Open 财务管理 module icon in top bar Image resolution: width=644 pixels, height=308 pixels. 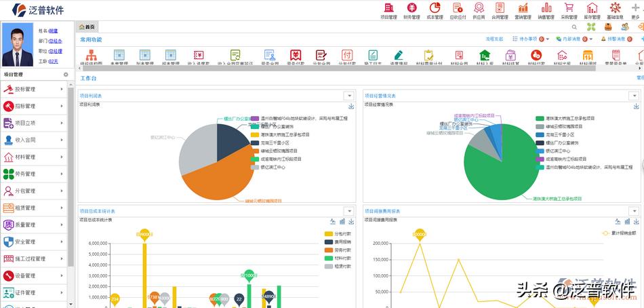(x=411, y=8)
